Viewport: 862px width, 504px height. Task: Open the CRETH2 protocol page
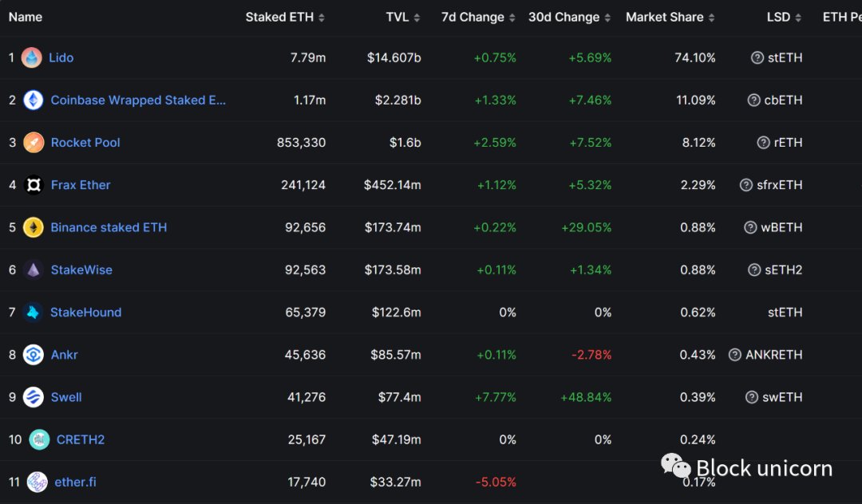(81, 439)
